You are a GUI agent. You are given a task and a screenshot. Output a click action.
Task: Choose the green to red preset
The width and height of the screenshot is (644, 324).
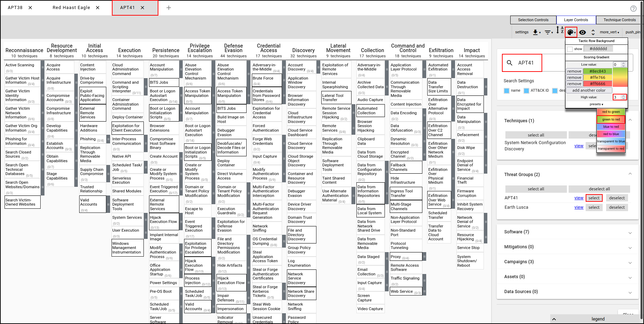point(611,119)
